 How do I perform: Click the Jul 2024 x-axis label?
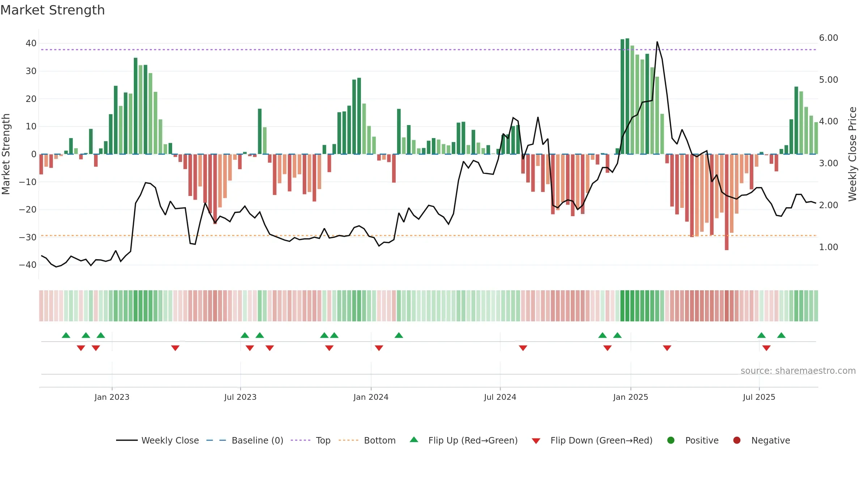coord(500,397)
